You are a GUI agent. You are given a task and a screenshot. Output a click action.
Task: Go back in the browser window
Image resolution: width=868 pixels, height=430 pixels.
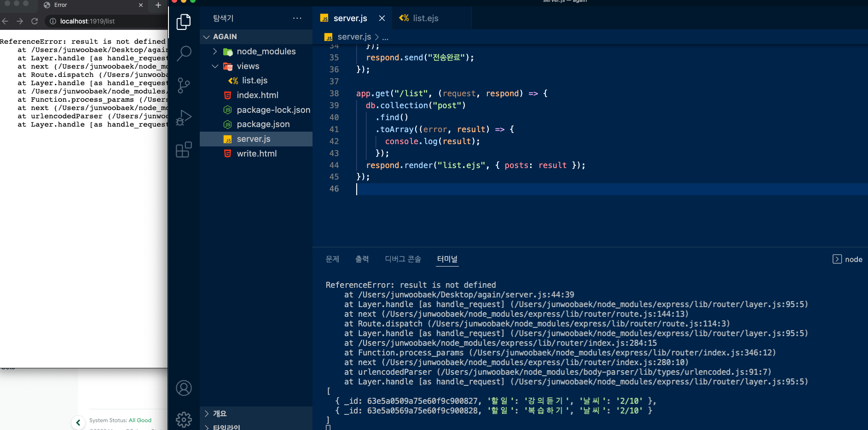(x=5, y=21)
